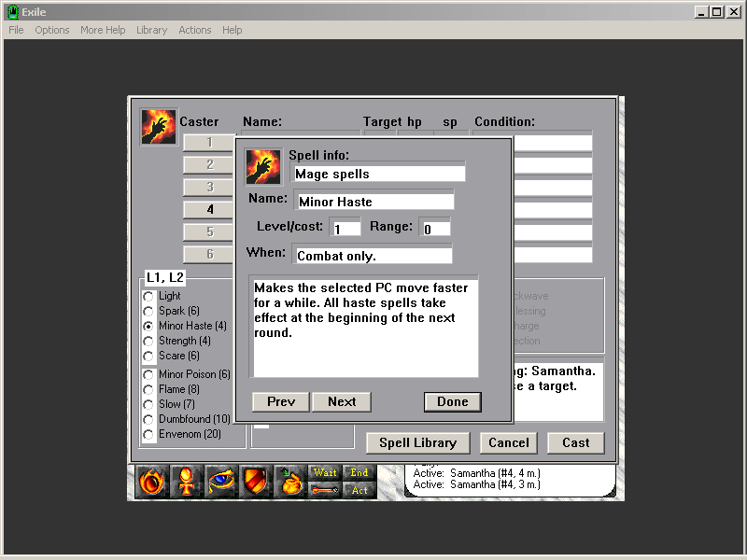Image resolution: width=747 pixels, height=560 pixels.
Task: Click 'Active: Samantha (#4, 4 m.)' log line
Action: (x=476, y=473)
